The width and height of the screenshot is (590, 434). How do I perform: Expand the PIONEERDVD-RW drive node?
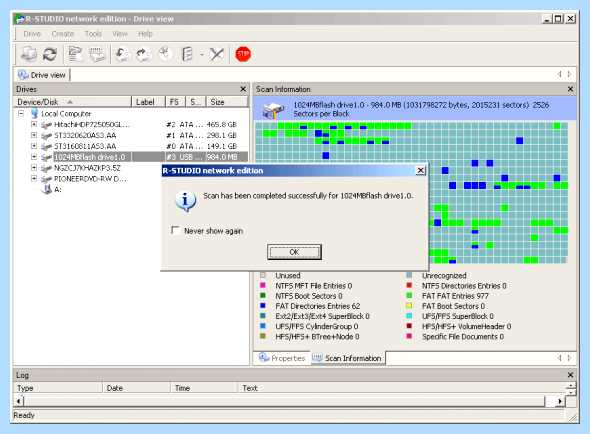[x=34, y=179]
